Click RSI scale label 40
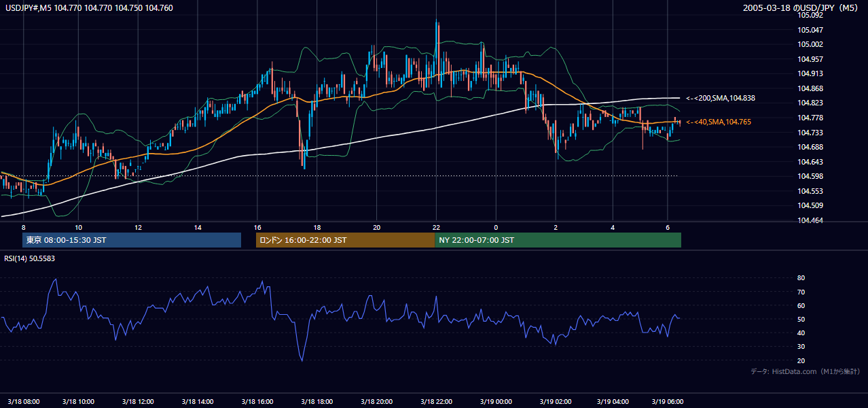This screenshot has width=868, height=408. pyautogui.click(x=801, y=333)
